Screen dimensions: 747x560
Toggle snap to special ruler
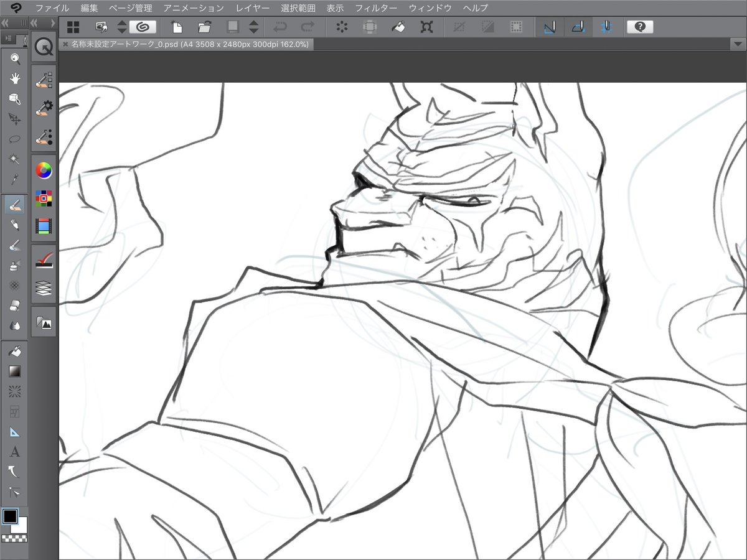click(578, 27)
